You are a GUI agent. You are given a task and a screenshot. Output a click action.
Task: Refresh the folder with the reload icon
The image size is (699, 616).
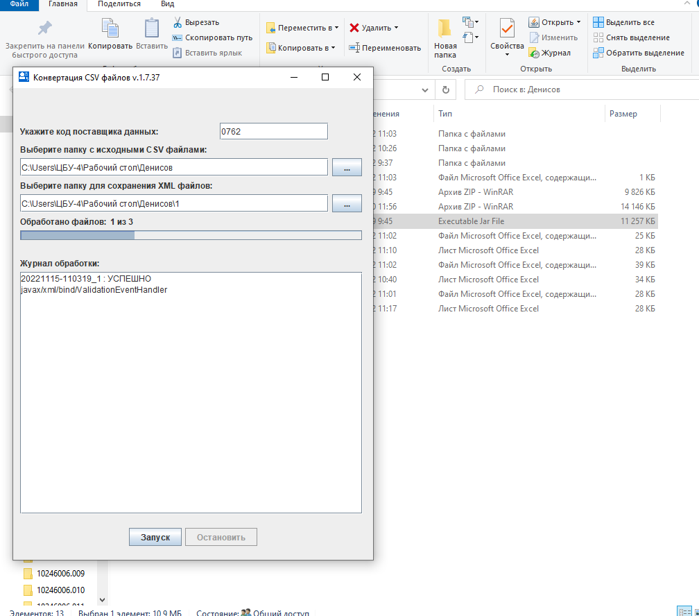(x=446, y=89)
